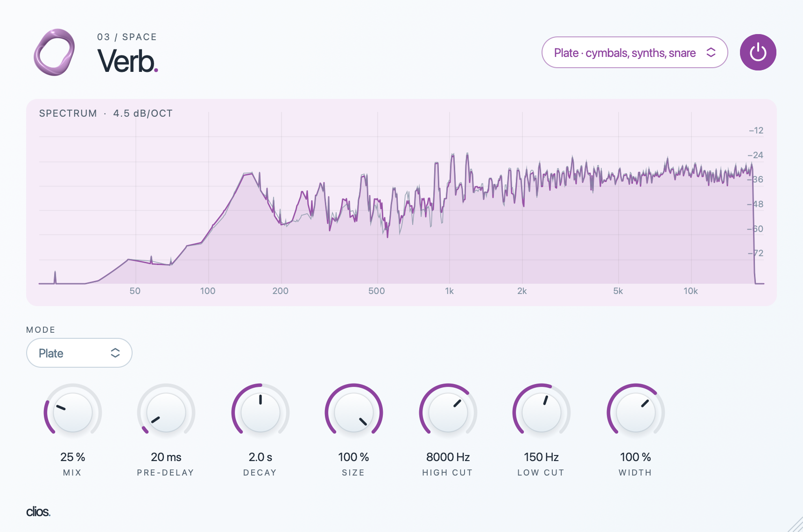Click the Size knob
Screen dimensions: 803x532
tap(354, 413)
